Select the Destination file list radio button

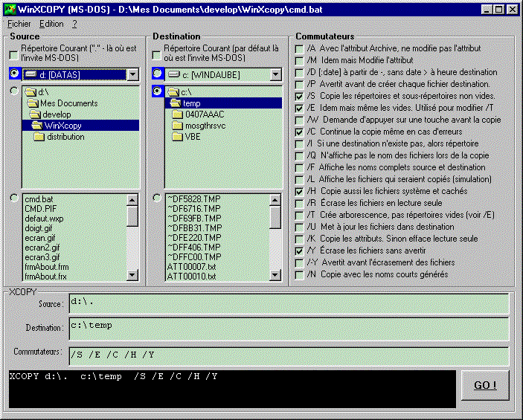(157, 198)
